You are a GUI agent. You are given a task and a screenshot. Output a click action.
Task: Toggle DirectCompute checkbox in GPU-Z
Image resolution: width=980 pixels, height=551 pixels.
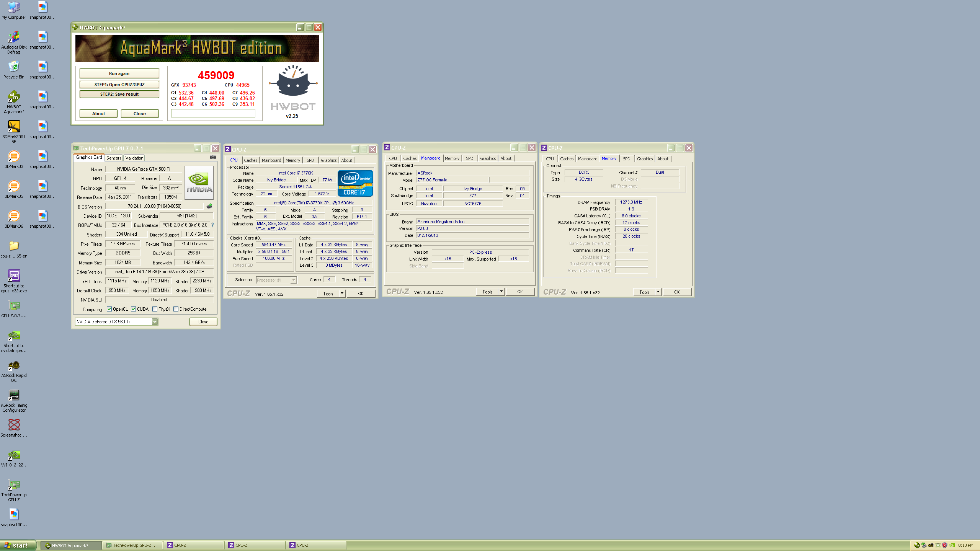pyautogui.click(x=176, y=309)
